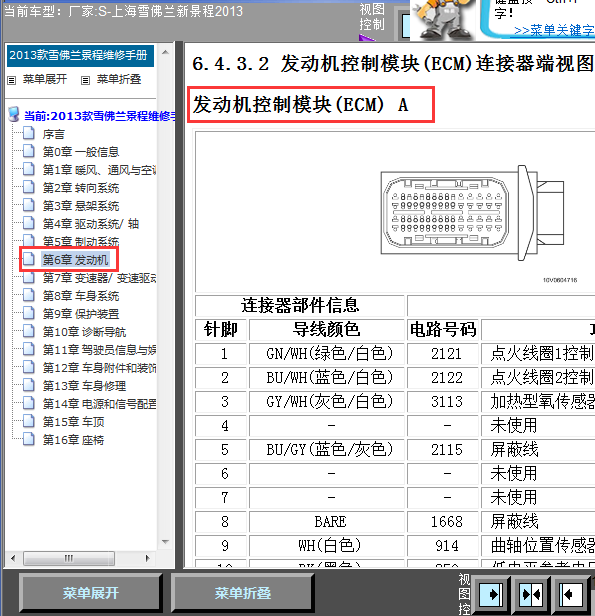Click the page icon beside 第9章 保护装置
595x616 pixels.
pos(29,313)
